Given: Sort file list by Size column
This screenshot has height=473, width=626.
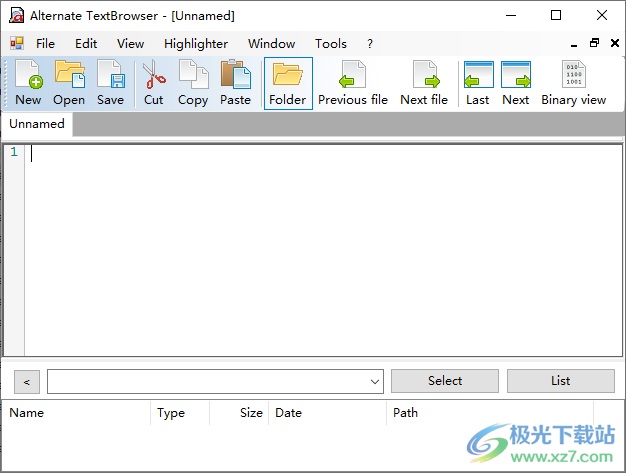Looking at the screenshot, I should point(239,413).
